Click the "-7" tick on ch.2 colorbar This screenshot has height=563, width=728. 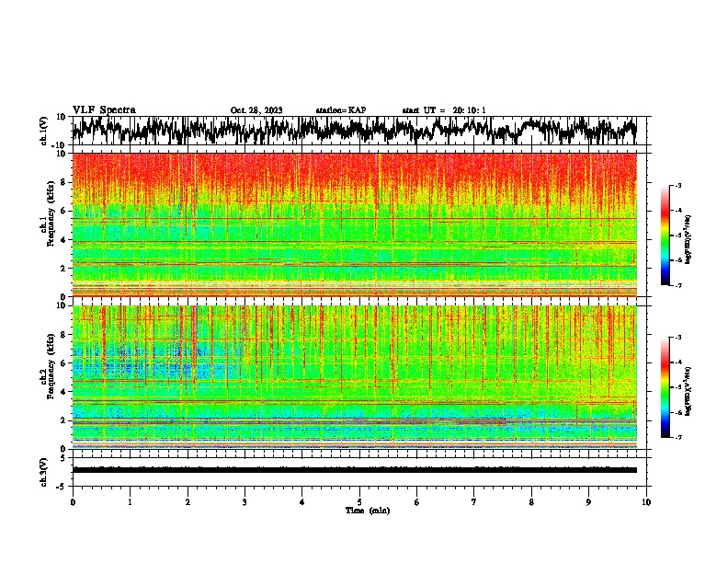pos(678,437)
